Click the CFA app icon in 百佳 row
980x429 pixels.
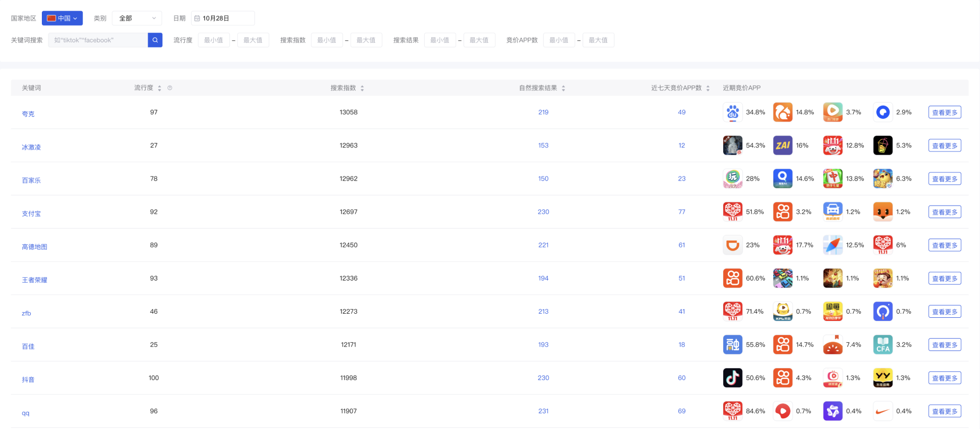point(883,344)
